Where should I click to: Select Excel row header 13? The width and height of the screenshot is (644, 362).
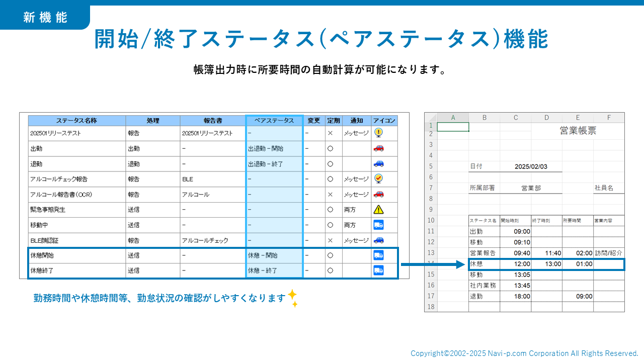(x=431, y=253)
